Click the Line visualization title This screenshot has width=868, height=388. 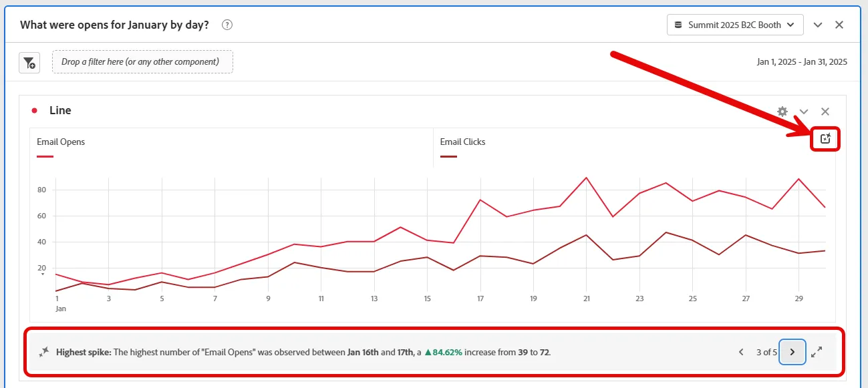pyautogui.click(x=60, y=110)
